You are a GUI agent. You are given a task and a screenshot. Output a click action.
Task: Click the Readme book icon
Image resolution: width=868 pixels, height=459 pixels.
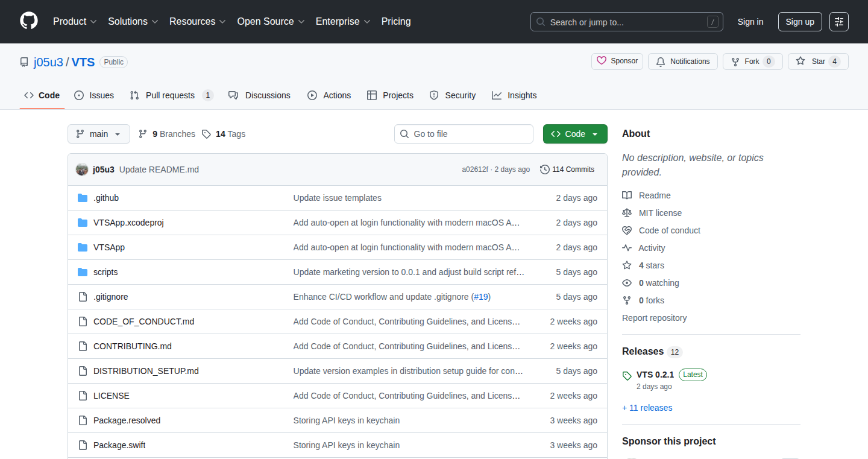point(627,195)
